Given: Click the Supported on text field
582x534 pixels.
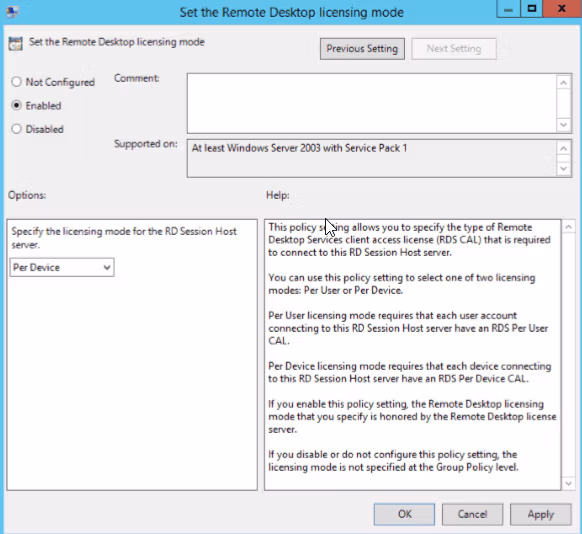Looking at the screenshot, I should [372, 158].
